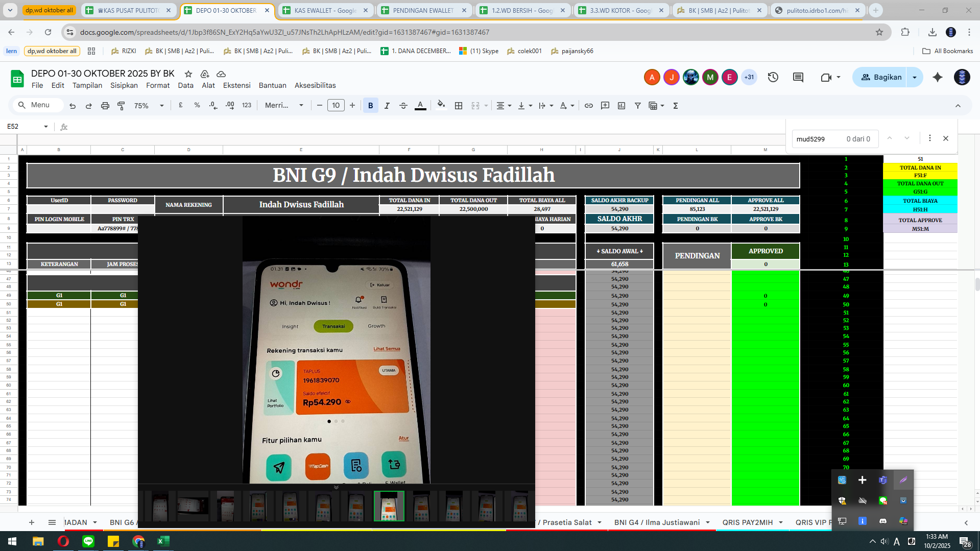
Task: Click the Insert link icon
Action: point(589,106)
